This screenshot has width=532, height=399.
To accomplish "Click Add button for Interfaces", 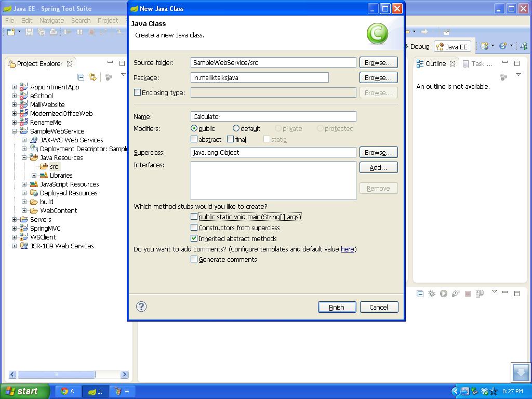I will [378, 167].
